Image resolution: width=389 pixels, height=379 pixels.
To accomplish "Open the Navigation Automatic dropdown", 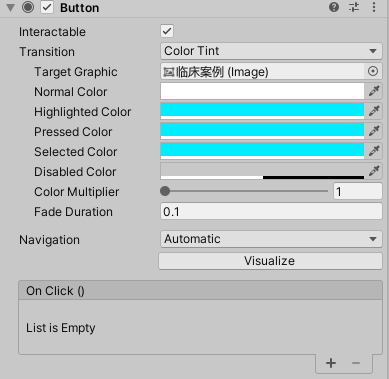I will tap(271, 239).
